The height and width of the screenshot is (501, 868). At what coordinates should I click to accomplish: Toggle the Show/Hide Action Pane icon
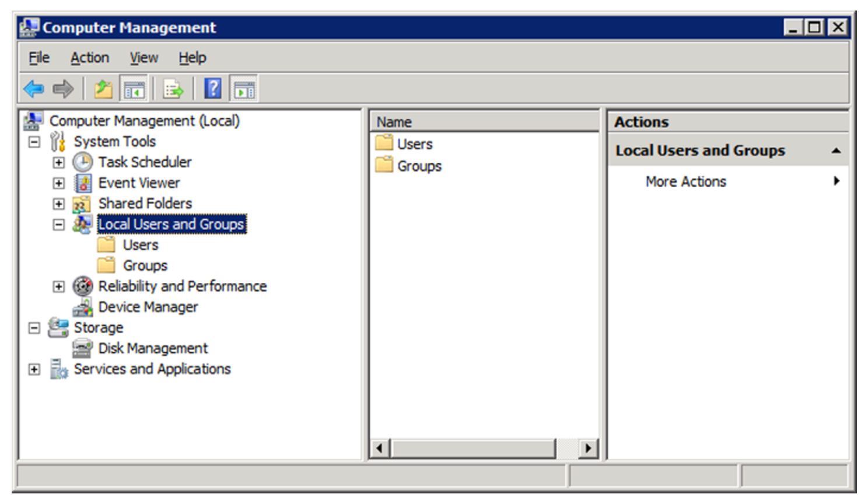pos(244,89)
